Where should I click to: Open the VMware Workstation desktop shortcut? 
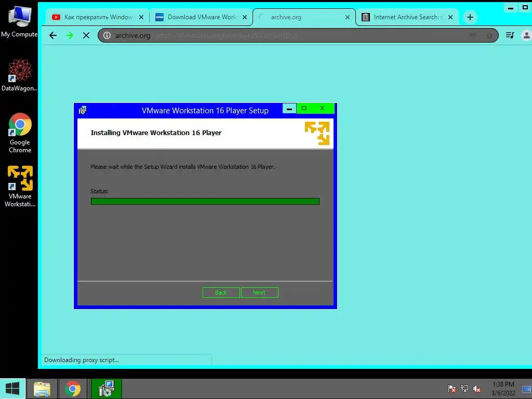[x=20, y=187]
